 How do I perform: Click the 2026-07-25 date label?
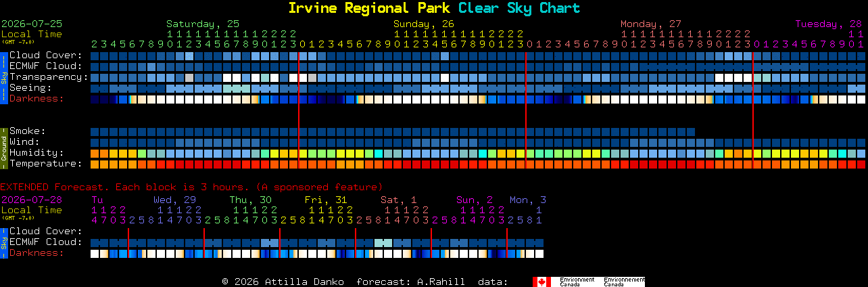click(32, 24)
